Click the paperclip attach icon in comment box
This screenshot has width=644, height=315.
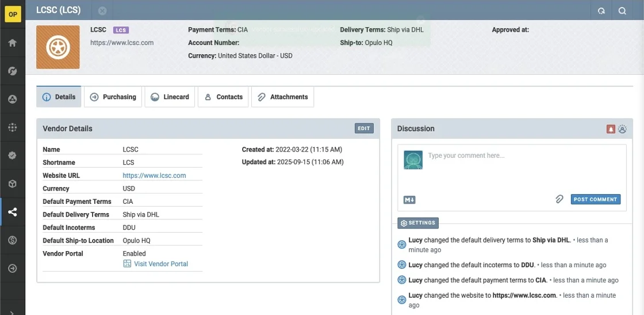pos(559,199)
